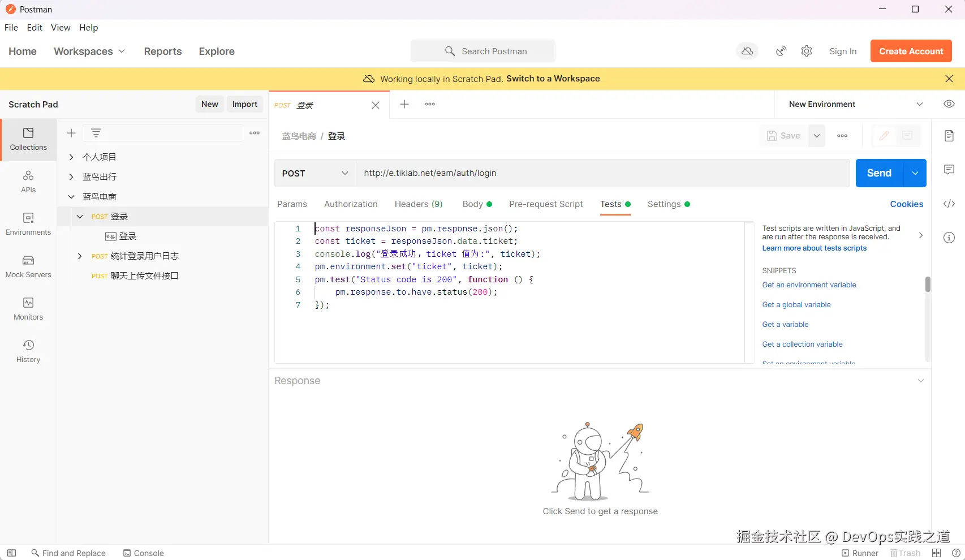Screen dimensions: 965x560
Task: Switch to the Params tab
Action: [292, 204]
